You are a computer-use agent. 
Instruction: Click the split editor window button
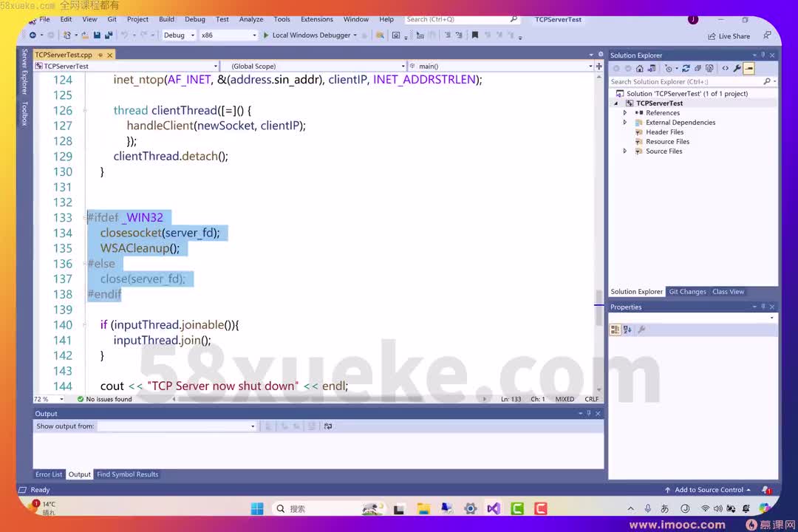click(x=599, y=66)
